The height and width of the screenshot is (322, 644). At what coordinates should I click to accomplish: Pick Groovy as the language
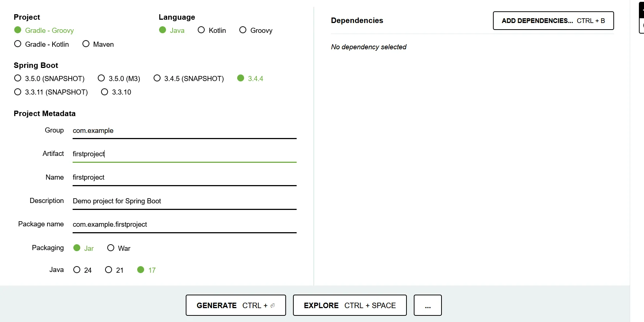pos(256,30)
